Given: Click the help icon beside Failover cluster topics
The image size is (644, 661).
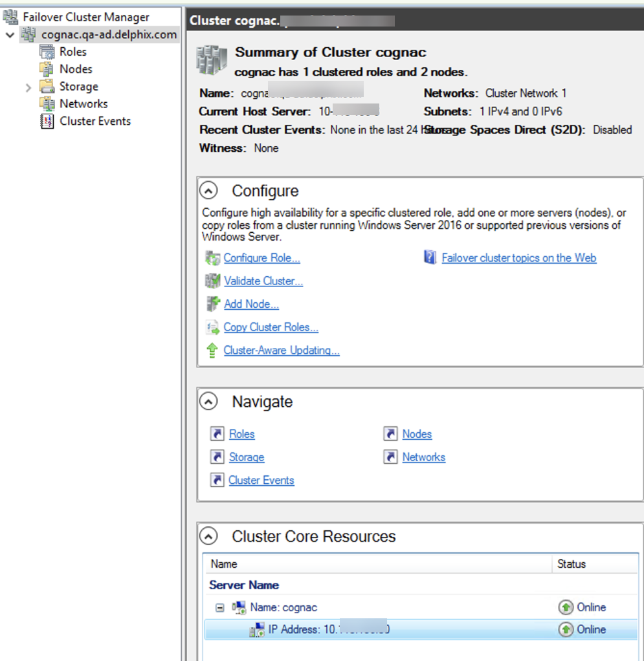Looking at the screenshot, I should click(x=430, y=258).
